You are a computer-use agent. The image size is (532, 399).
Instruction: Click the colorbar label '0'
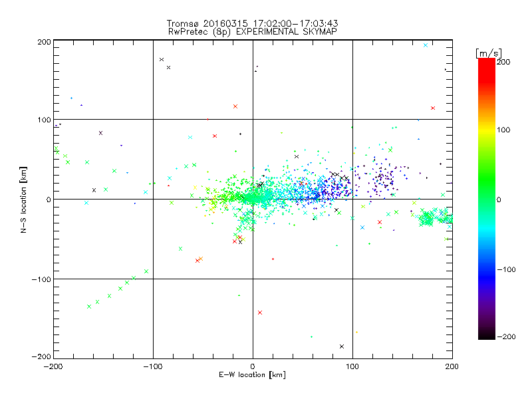(x=499, y=200)
